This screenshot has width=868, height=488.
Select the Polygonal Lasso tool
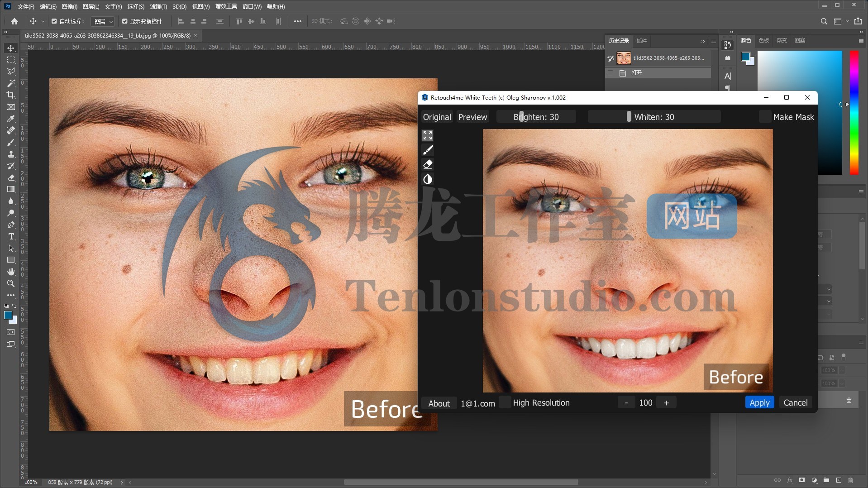(11, 72)
